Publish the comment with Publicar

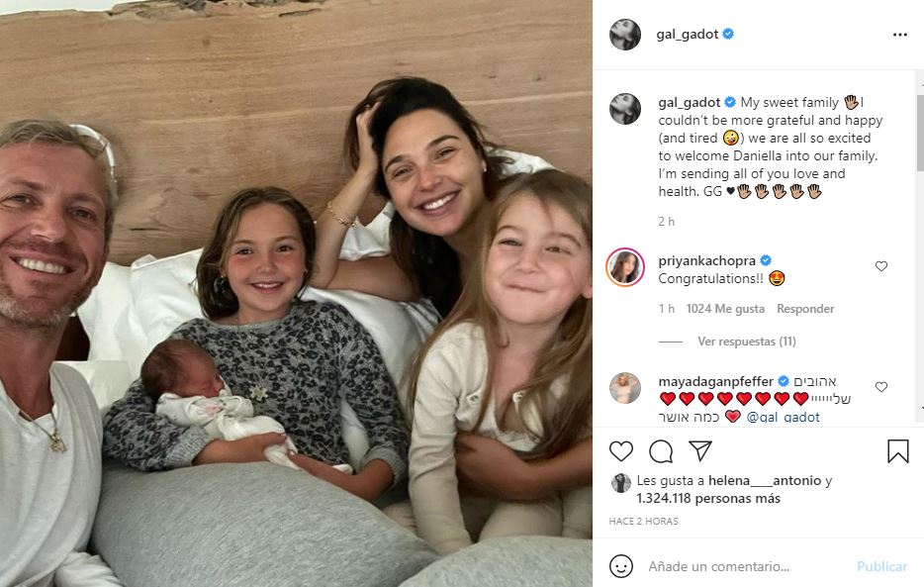[x=881, y=566]
